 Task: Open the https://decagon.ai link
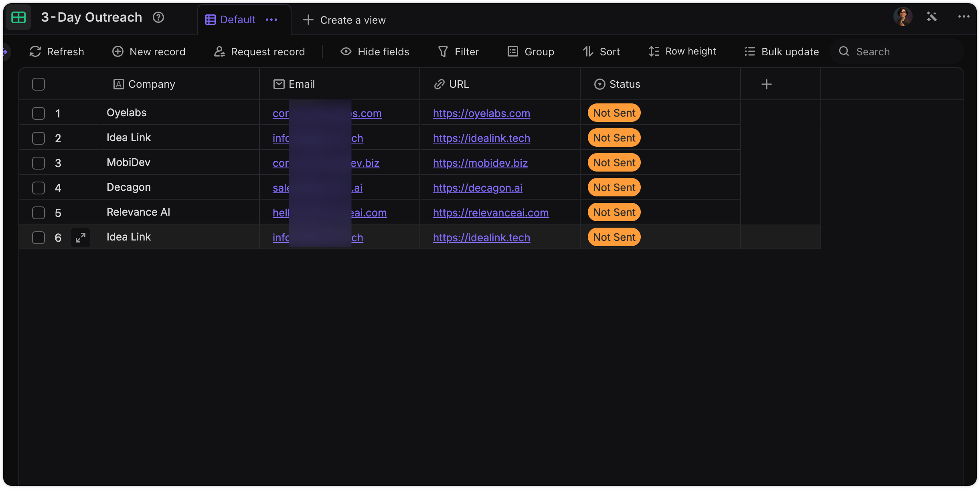(478, 188)
